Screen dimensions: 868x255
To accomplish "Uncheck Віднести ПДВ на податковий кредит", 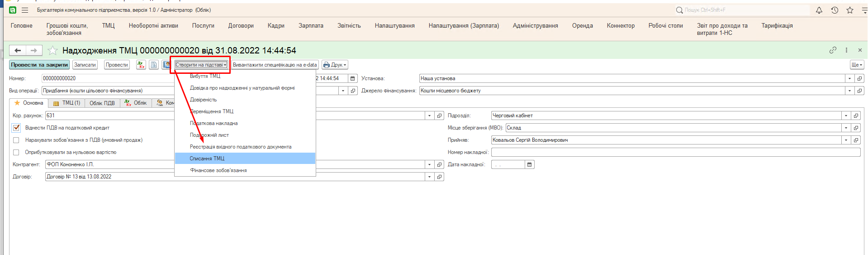I will click(x=16, y=128).
